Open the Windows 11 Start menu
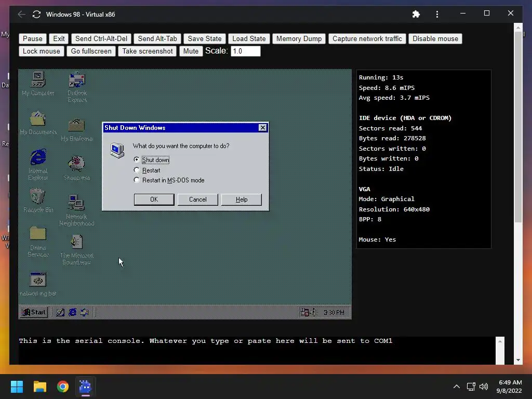 17,387
